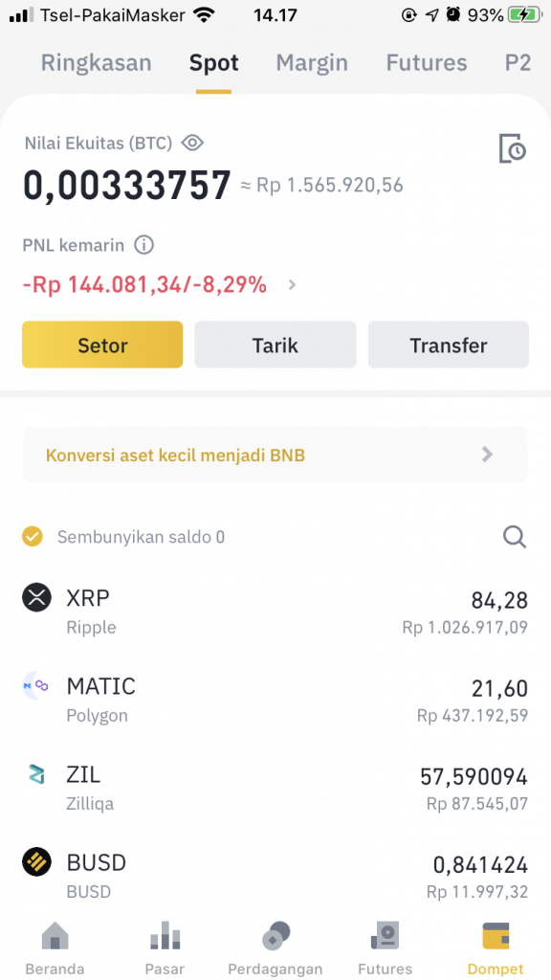Image resolution: width=551 pixels, height=980 pixels.
Task: Open Perdagangan trading icon
Action: click(275, 936)
